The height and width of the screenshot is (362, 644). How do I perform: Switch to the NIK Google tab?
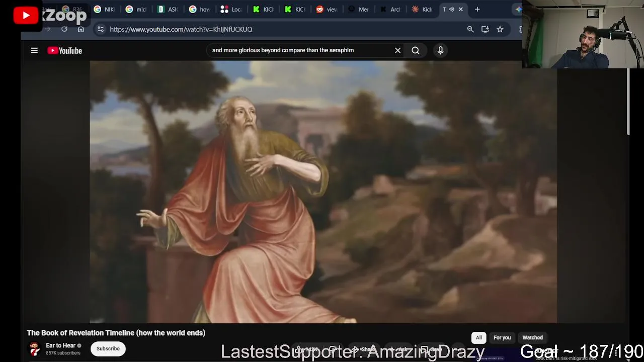[105, 9]
